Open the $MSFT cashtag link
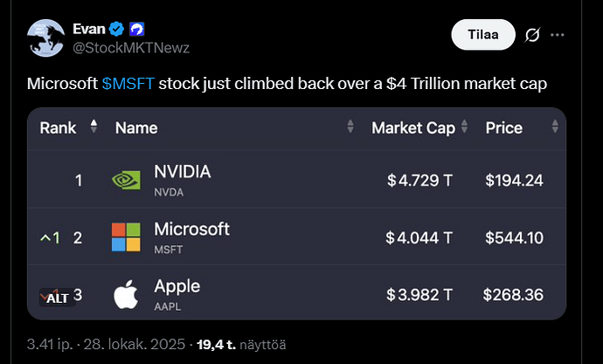This screenshot has height=364, width=603. (128, 84)
